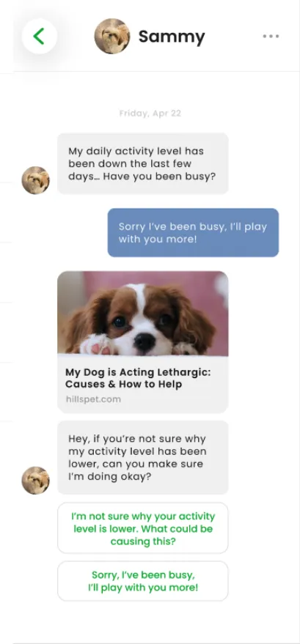Viewport: 300px width, 644px height.
Task: Open the three-dot more options menu
Action: [271, 36]
